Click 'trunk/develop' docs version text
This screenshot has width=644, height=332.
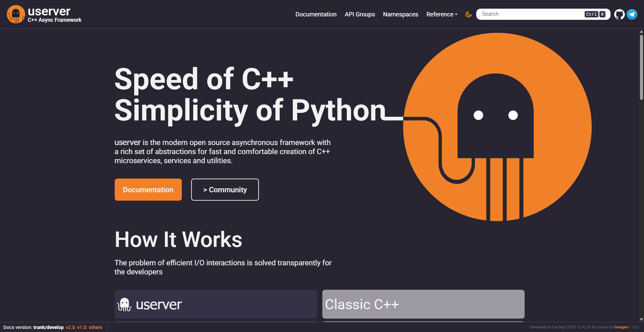[48, 327]
